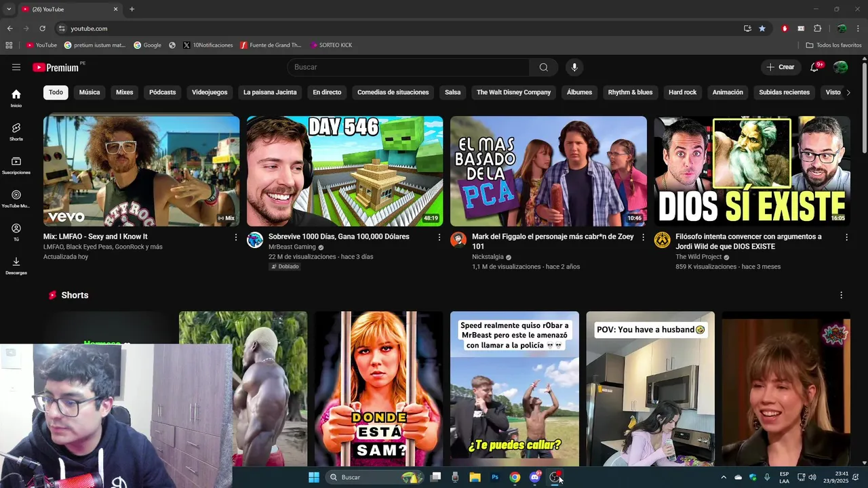Open Suscripciones in sidebar
Image resolution: width=868 pixels, height=488 pixels.
pyautogui.click(x=16, y=165)
